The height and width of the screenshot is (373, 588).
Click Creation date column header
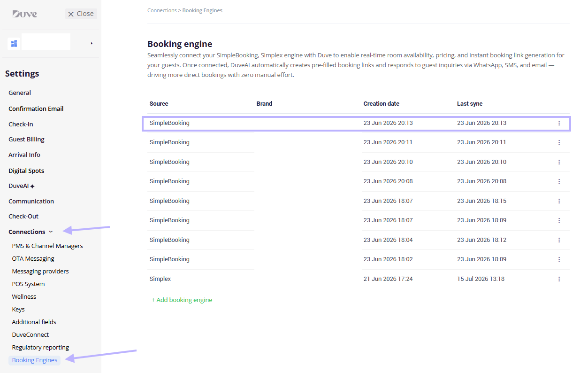click(x=382, y=104)
